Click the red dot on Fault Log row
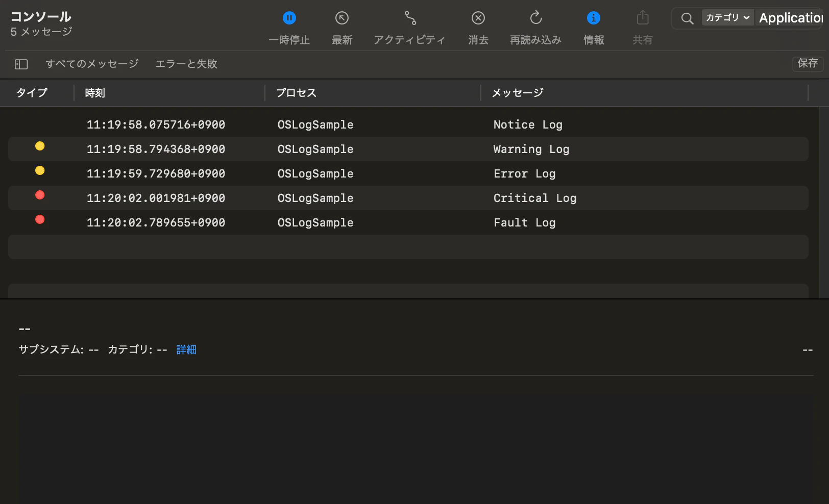Image resolution: width=829 pixels, height=504 pixels. [x=40, y=220]
